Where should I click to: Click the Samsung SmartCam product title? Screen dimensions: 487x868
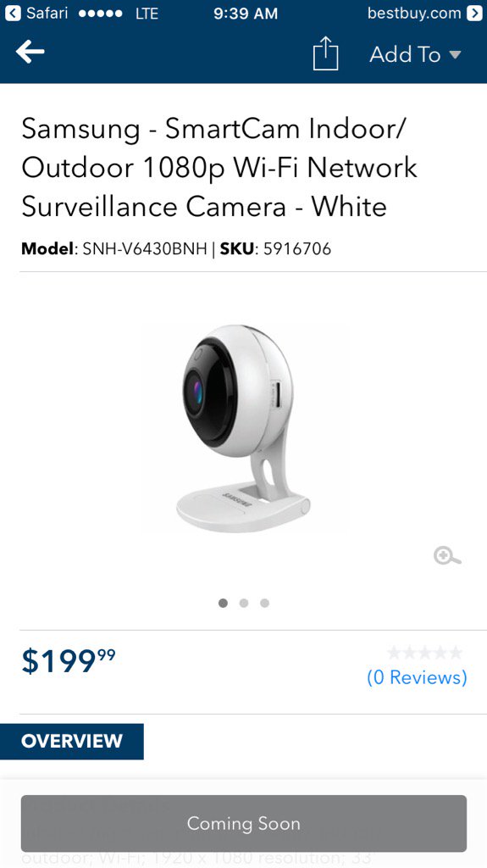(219, 168)
